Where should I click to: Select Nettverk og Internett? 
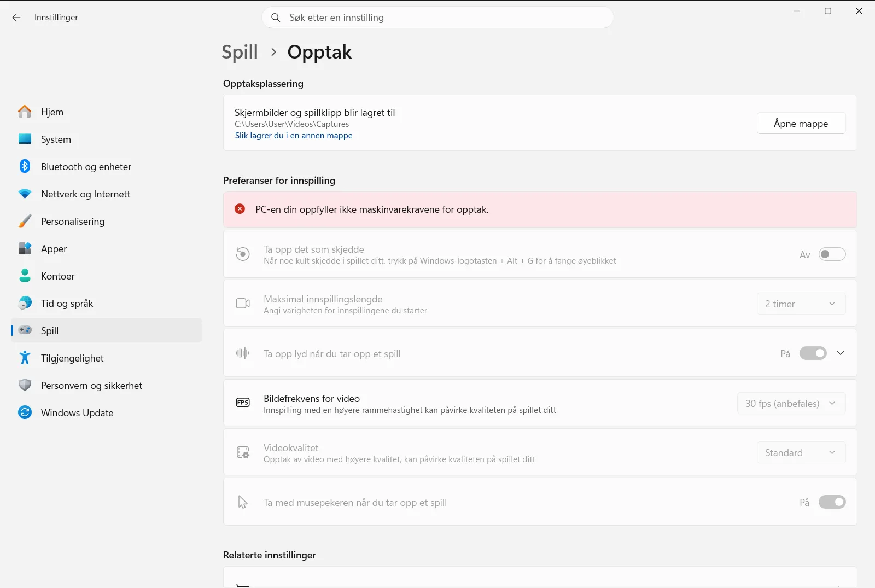pyautogui.click(x=107, y=194)
